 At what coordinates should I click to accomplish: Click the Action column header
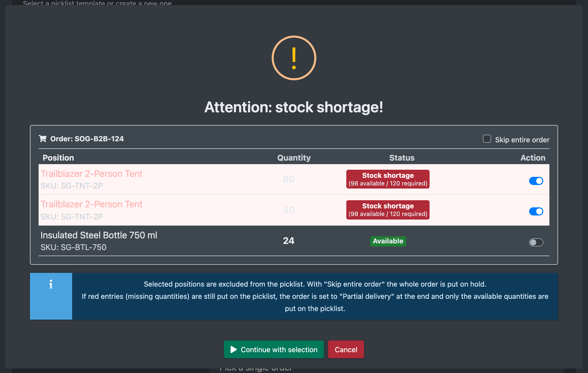point(533,158)
